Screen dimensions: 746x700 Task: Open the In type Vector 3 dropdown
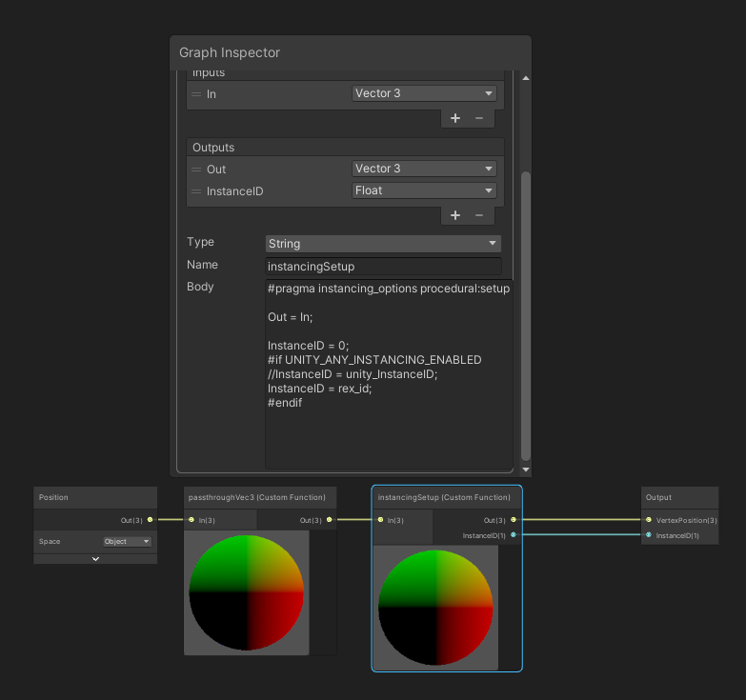point(424,93)
